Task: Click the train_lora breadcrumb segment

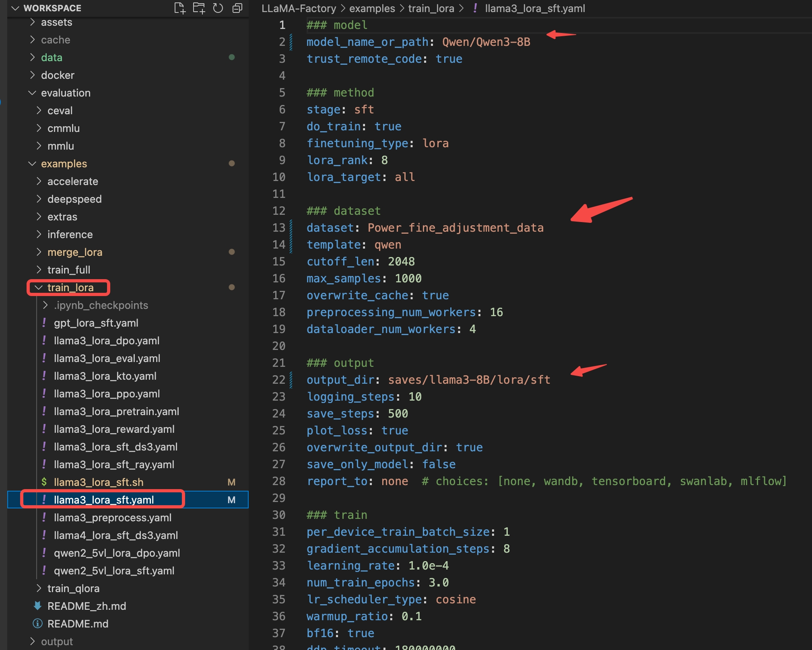Action: 431,8
